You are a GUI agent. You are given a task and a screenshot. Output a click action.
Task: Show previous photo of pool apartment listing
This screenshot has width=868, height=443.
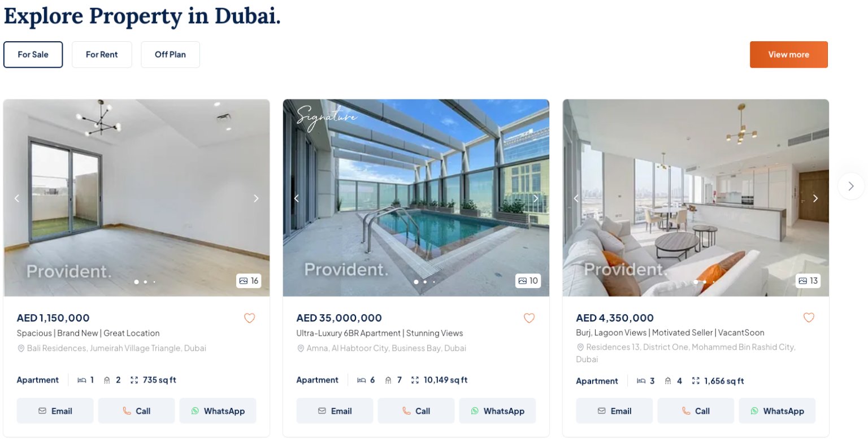297,198
